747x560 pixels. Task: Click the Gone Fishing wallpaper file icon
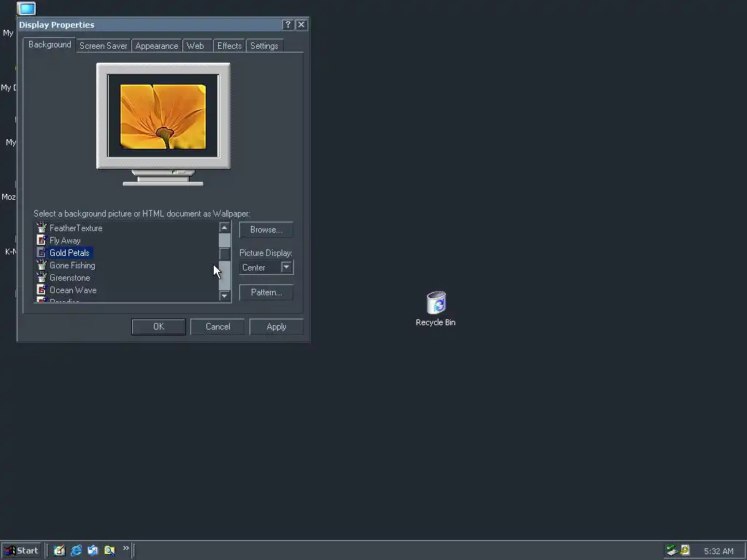coord(42,265)
